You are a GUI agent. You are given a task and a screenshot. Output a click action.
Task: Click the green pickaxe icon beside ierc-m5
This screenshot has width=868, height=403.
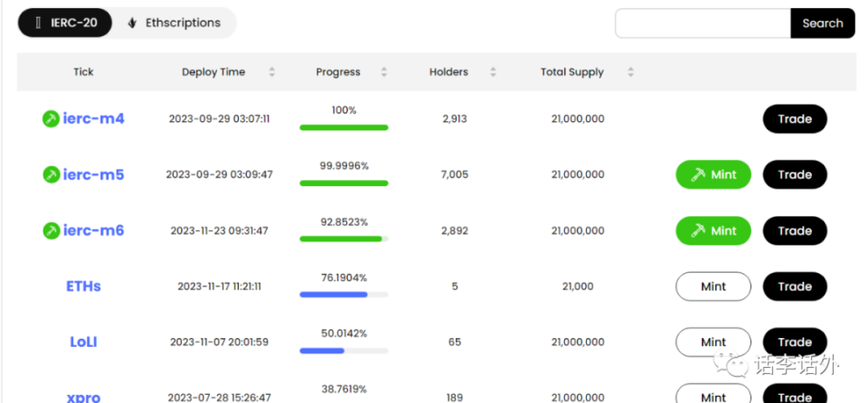51,175
